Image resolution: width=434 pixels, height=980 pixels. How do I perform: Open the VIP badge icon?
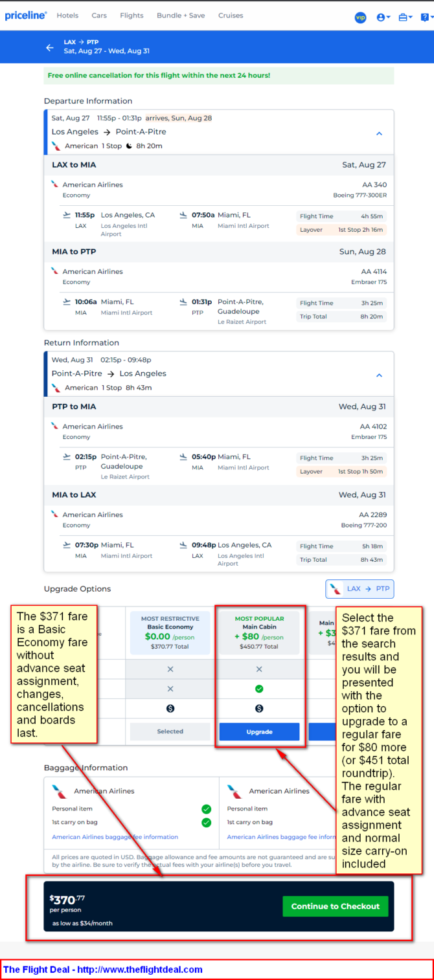(361, 17)
